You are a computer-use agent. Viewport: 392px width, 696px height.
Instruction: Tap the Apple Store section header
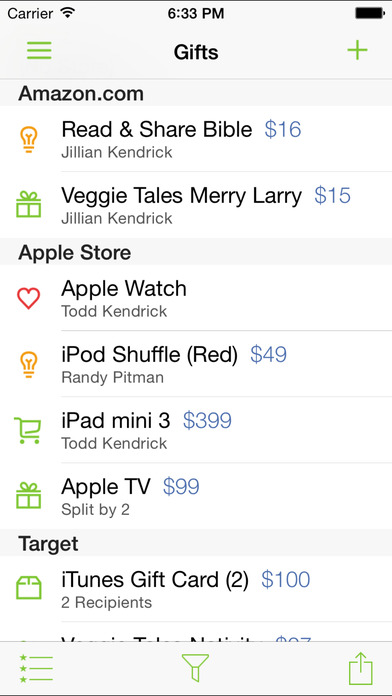[x=196, y=252]
